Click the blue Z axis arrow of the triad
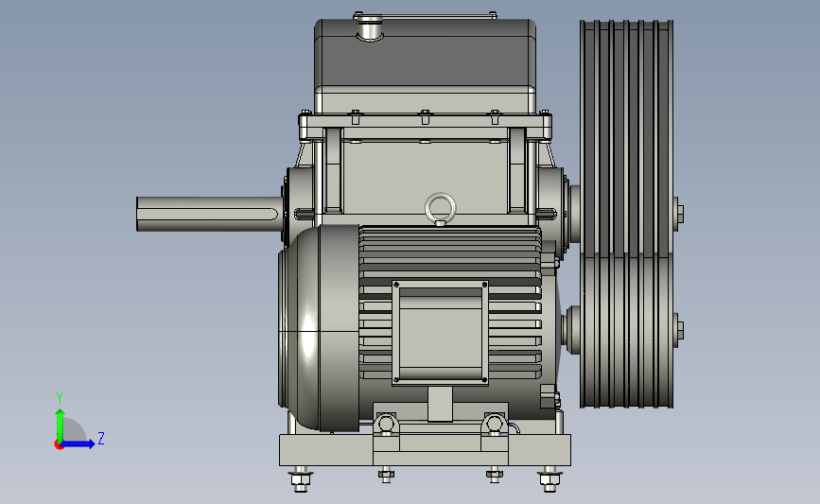The width and height of the screenshot is (820, 504). coord(79,443)
